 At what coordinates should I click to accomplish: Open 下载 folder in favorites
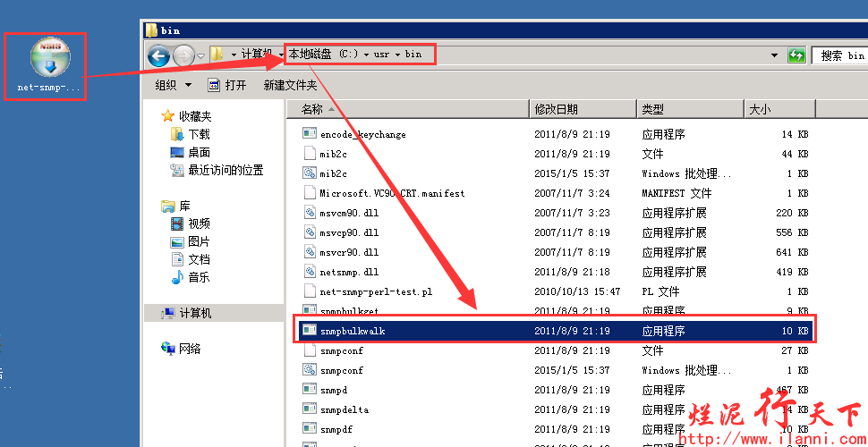[x=198, y=134]
